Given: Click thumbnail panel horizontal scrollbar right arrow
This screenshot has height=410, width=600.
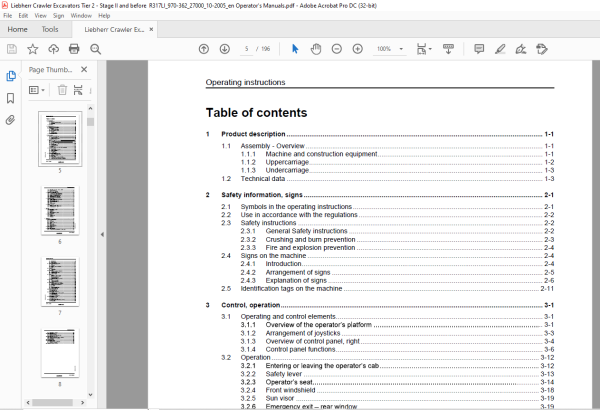Looking at the screenshot, I should click(x=83, y=402).
